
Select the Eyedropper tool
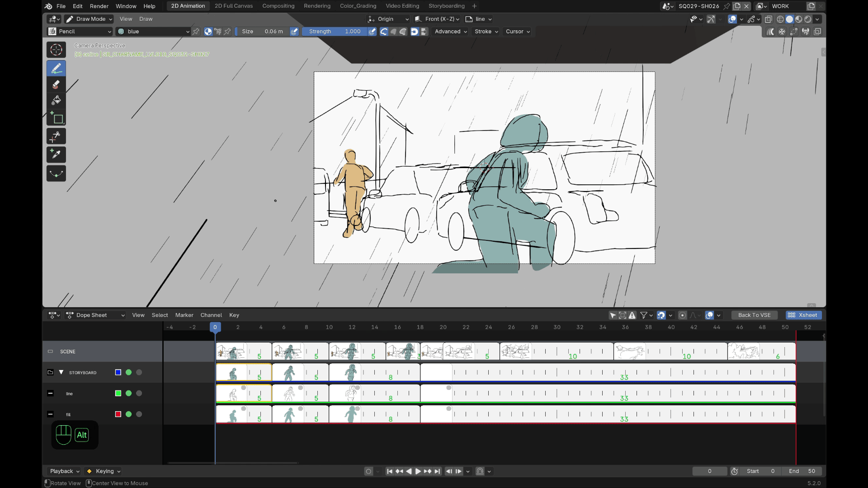pyautogui.click(x=56, y=155)
